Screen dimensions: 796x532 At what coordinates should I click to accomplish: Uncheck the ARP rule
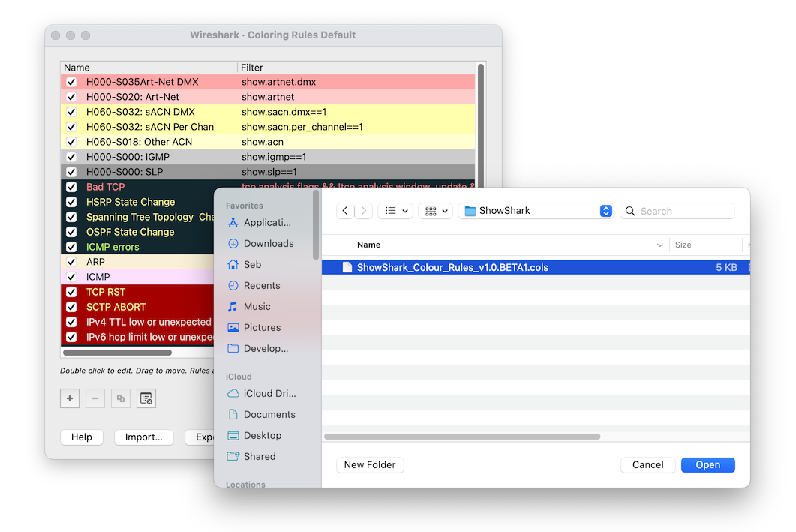click(71, 261)
